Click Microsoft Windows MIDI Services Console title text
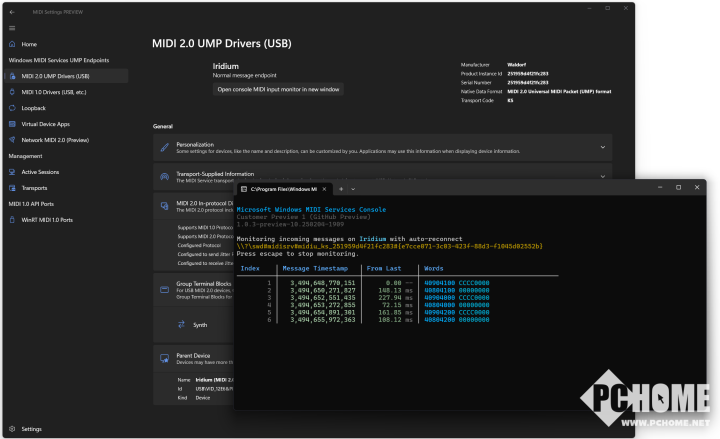This screenshot has width=720, height=439. click(311, 210)
